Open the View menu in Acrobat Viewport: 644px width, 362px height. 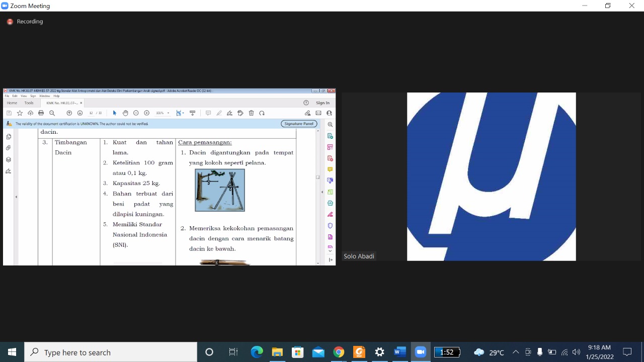point(23,96)
